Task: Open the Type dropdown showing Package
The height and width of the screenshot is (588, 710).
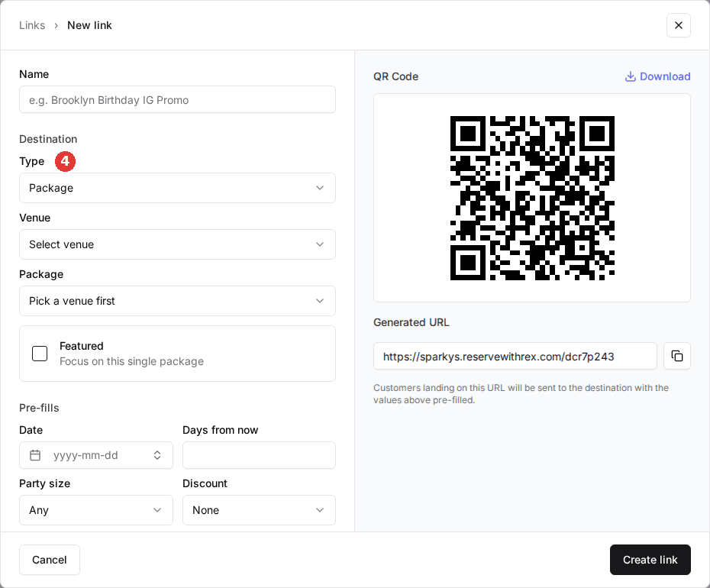Action: (177, 188)
